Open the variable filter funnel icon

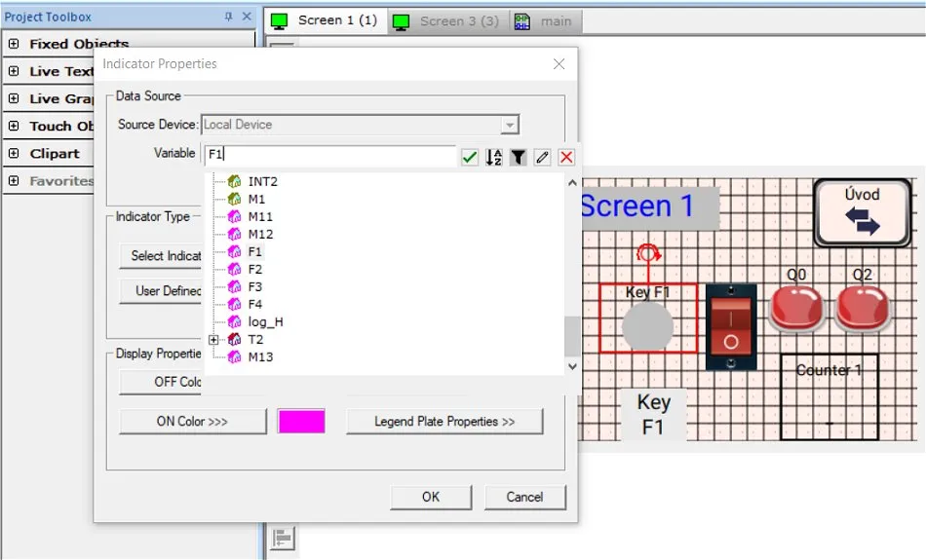(519, 157)
